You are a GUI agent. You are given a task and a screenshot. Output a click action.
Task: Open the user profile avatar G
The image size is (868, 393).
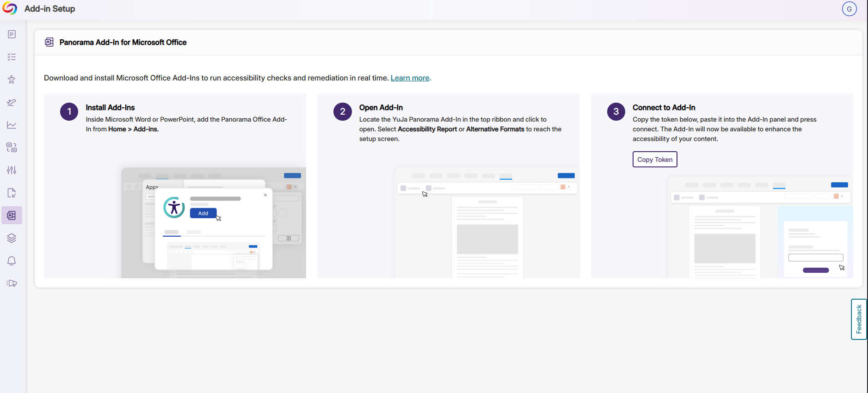click(x=849, y=9)
